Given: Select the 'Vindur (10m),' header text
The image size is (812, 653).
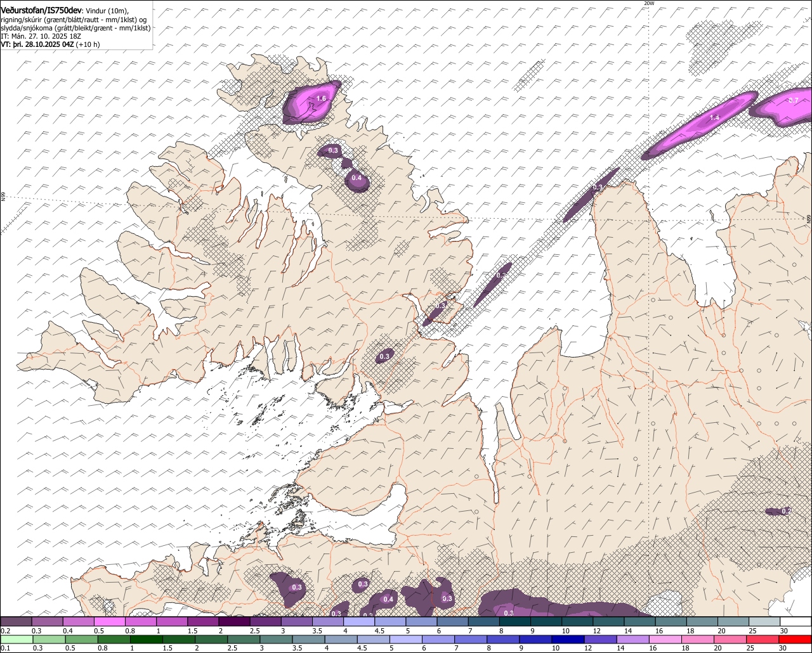Looking at the screenshot, I should 107,11.
